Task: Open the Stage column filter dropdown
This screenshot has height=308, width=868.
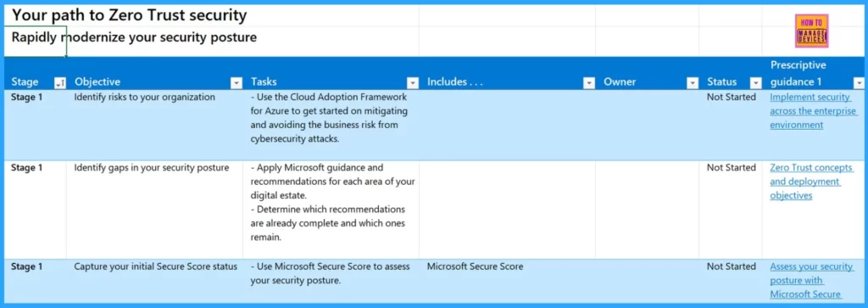Action: click(60, 83)
